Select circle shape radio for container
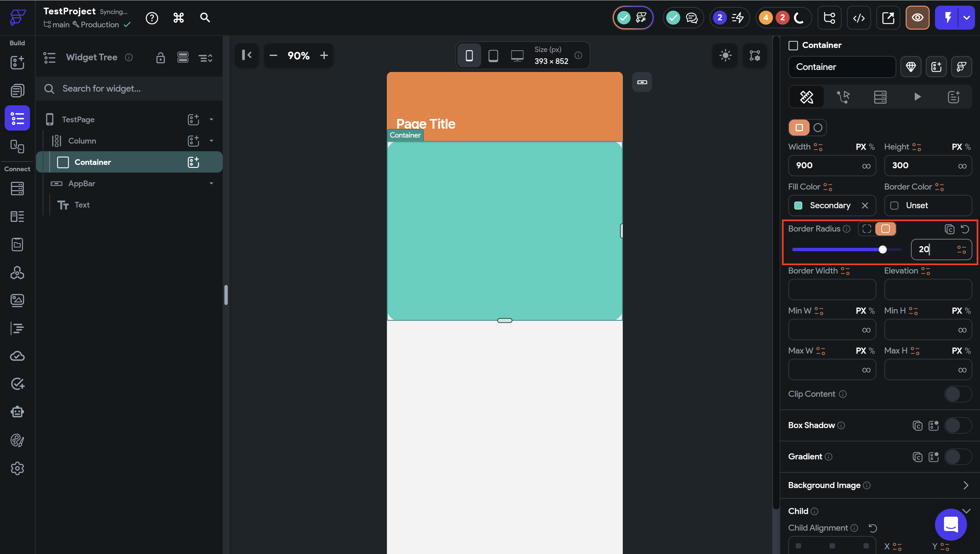Screen dimensions: 980x554 pyautogui.click(x=817, y=128)
